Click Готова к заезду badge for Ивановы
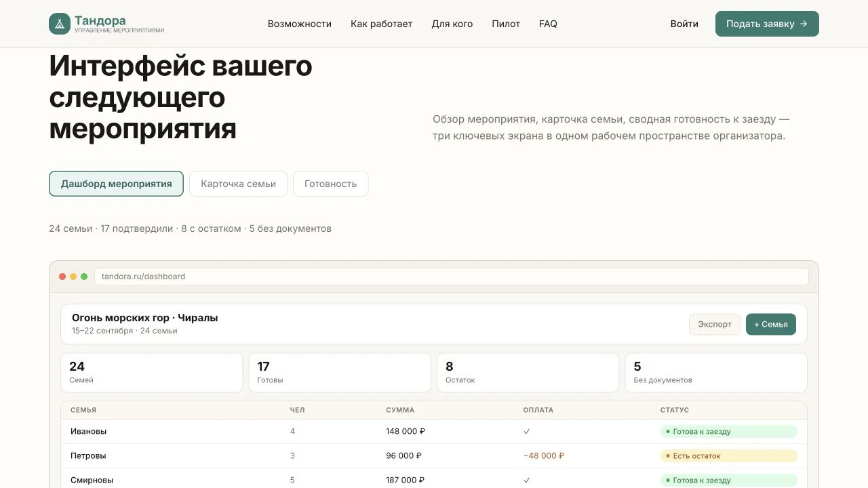This screenshot has height=488, width=868. point(729,431)
